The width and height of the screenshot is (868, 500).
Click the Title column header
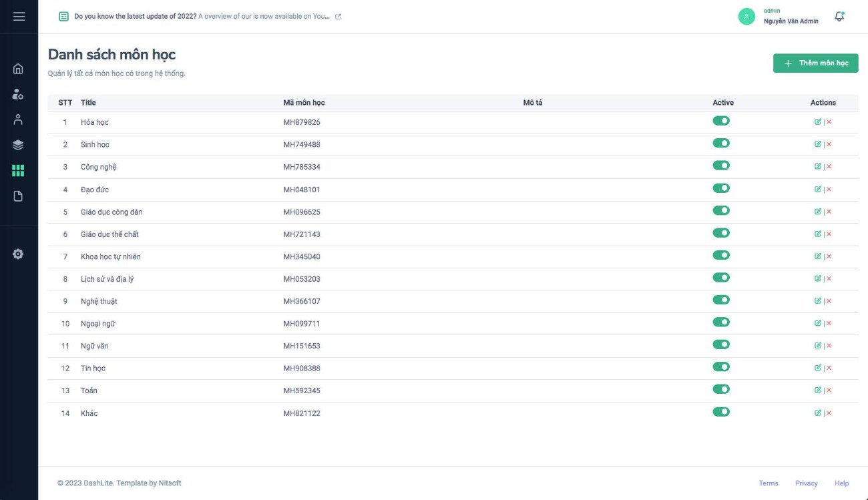pyautogui.click(x=88, y=103)
